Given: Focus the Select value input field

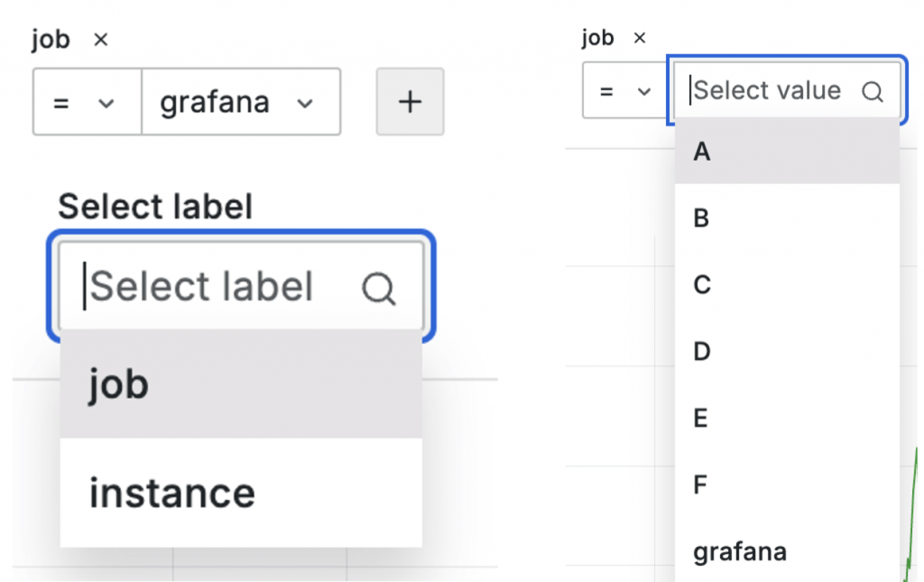Looking at the screenshot, I should 767,90.
